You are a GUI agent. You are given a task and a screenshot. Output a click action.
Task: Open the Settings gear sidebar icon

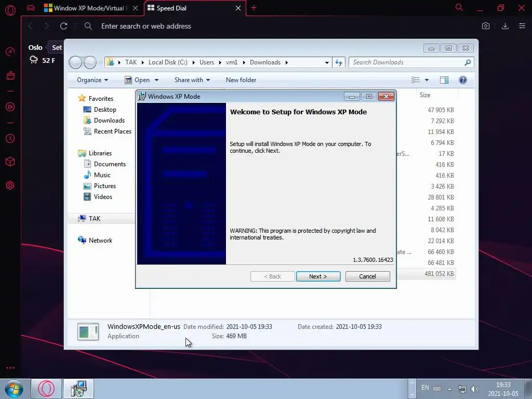coord(10,185)
